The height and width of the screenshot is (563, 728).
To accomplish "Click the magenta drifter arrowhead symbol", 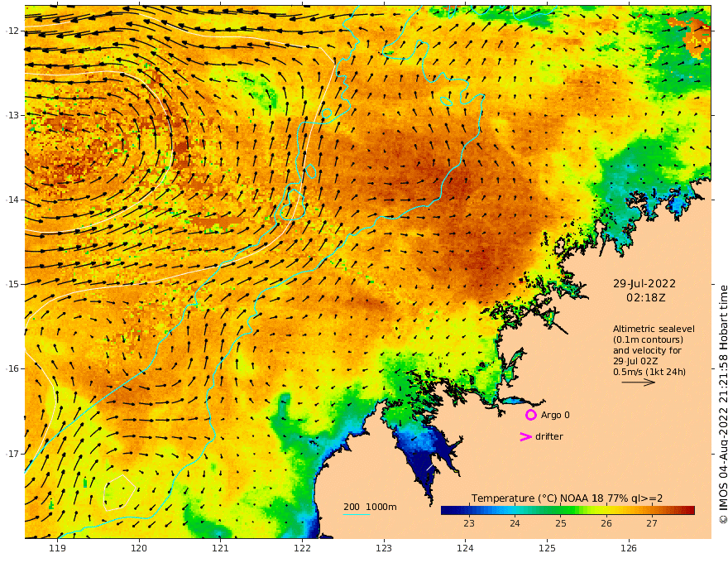I will click(525, 436).
